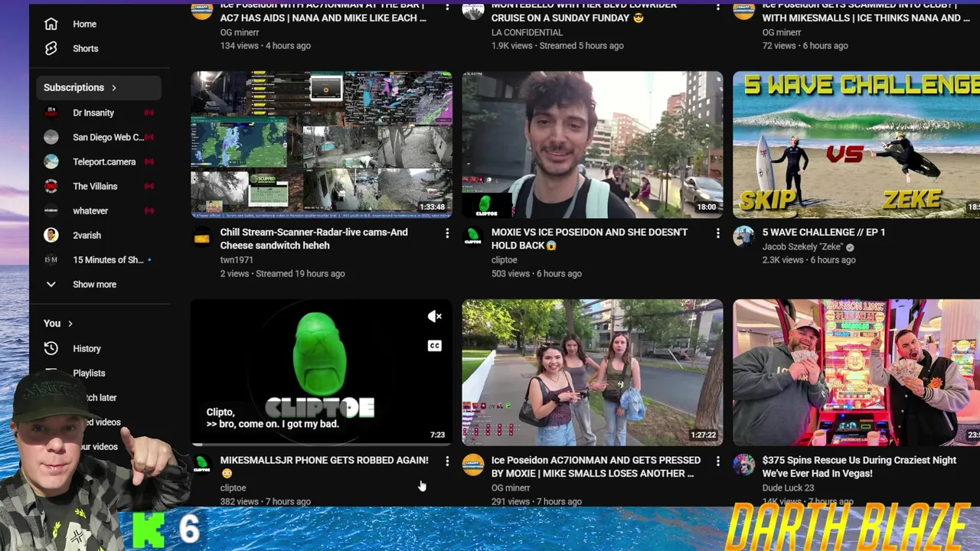Open twn1971 channel avatar
This screenshot has width=980, height=551.
(202, 237)
